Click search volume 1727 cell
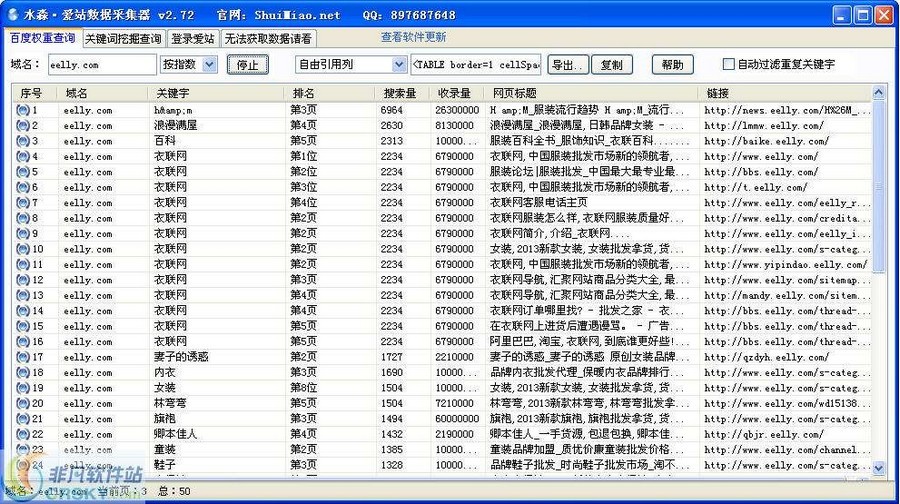This screenshot has height=504, width=900. click(391, 358)
